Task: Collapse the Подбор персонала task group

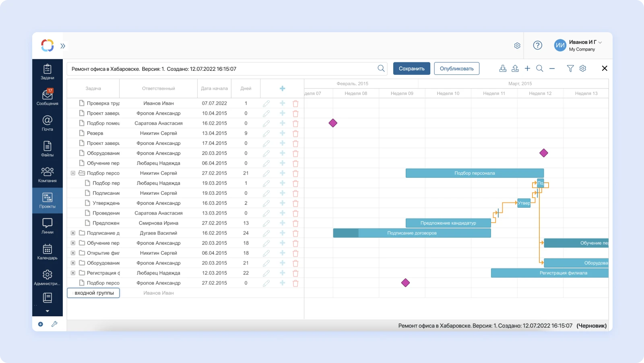Action: pyautogui.click(x=73, y=173)
